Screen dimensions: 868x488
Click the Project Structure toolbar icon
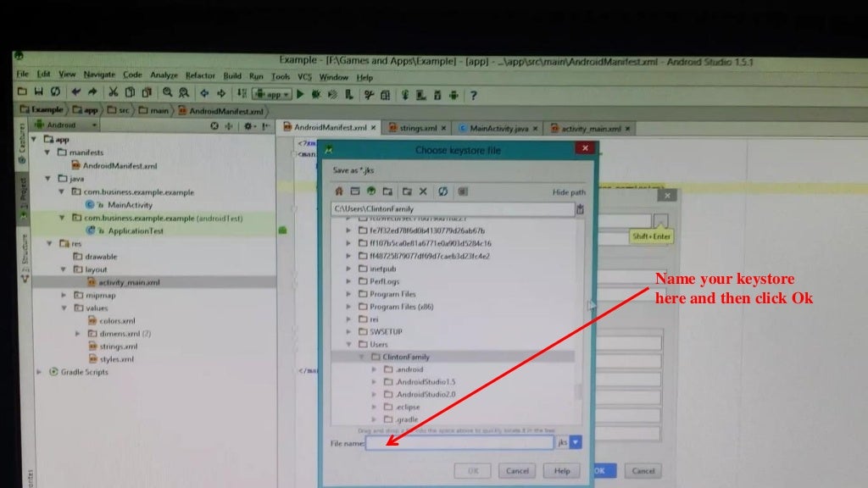(x=386, y=95)
